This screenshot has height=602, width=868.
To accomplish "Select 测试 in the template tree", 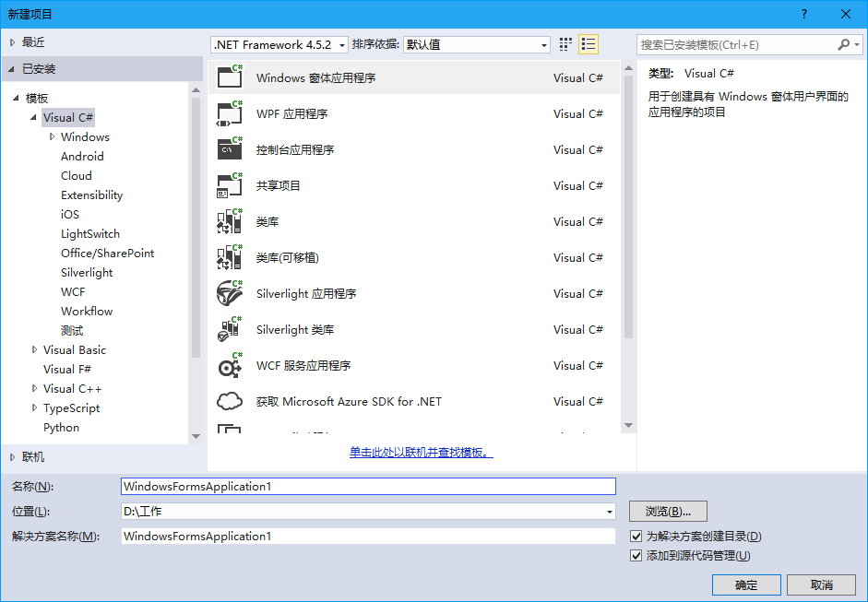I will 72,330.
